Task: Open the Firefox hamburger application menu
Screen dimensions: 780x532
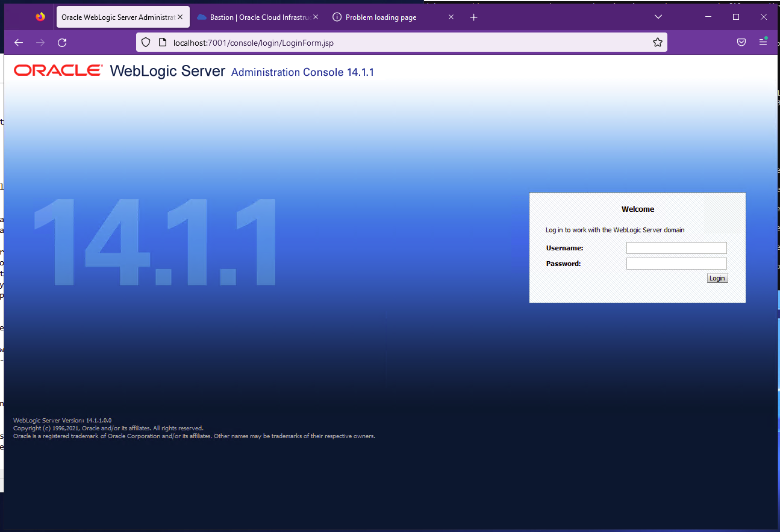Action: [x=763, y=42]
